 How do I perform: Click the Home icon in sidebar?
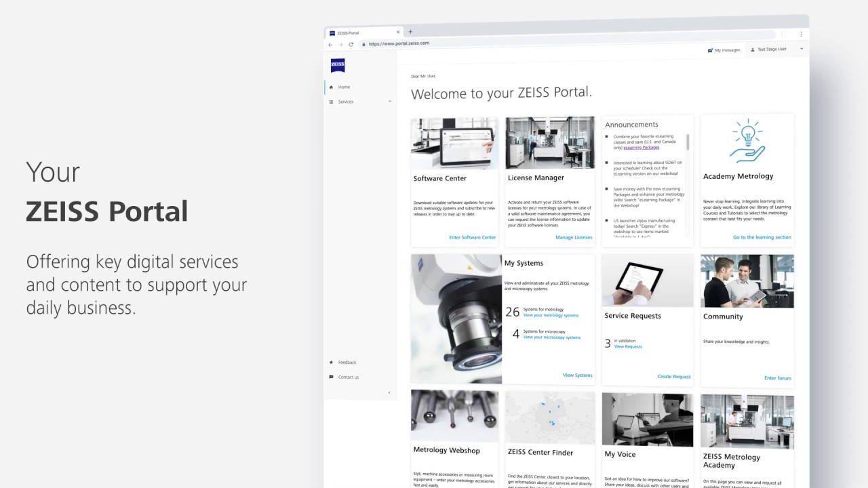click(331, 87)
